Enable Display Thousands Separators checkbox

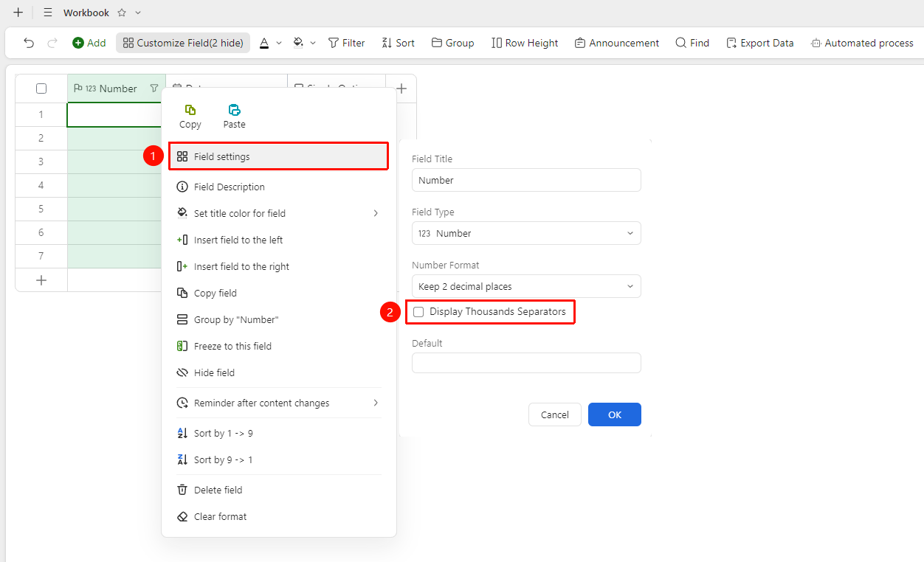click(418, 312)
